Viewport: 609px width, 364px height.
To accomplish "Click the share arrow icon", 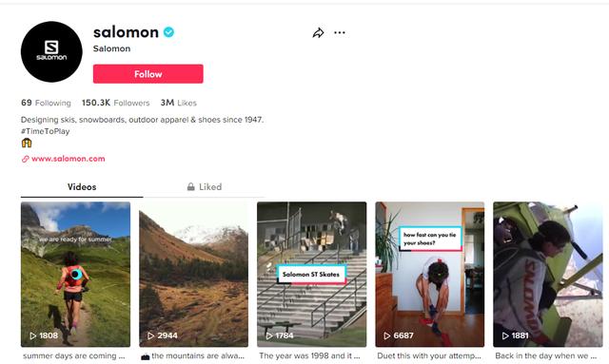I will coord(318,33).
